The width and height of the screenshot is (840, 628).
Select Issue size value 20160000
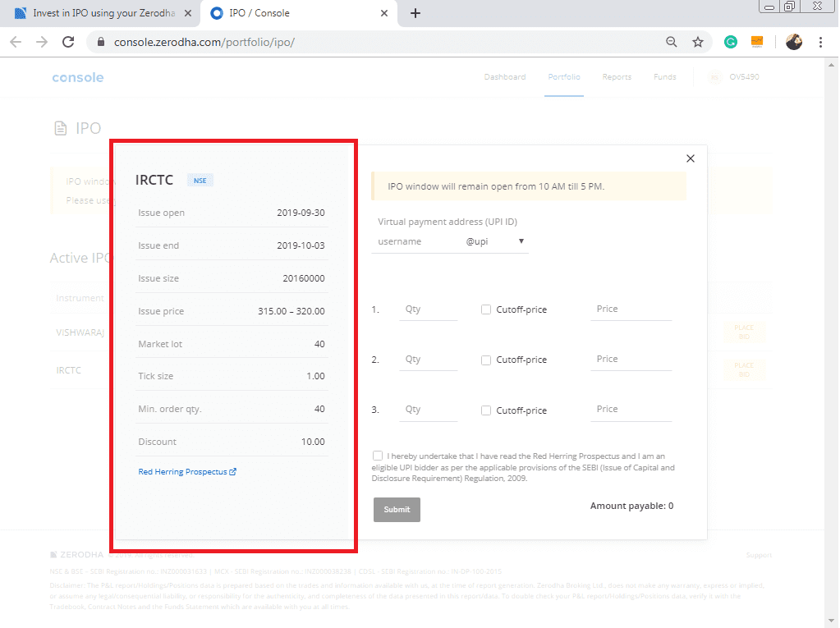point(304,278)
